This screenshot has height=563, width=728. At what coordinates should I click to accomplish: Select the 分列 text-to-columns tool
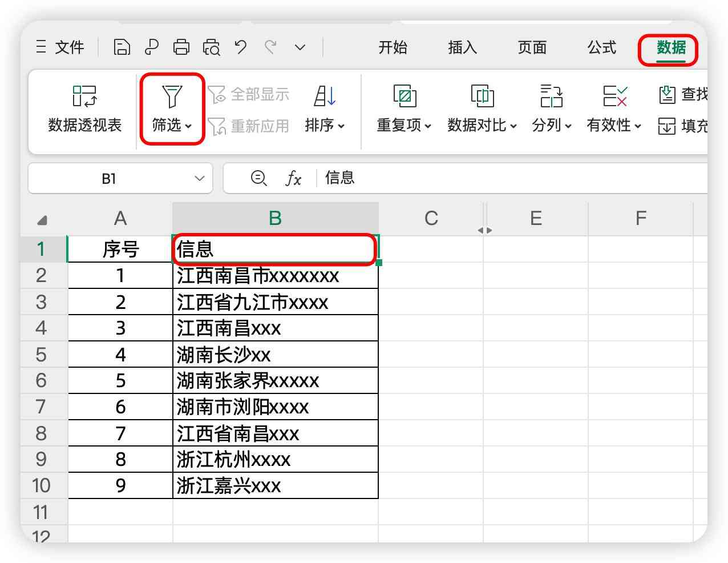tap(549, 108)
